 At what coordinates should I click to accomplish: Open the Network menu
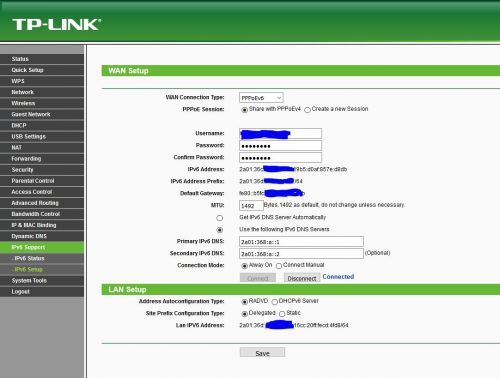pyautogui.click(x=42, y=92)
